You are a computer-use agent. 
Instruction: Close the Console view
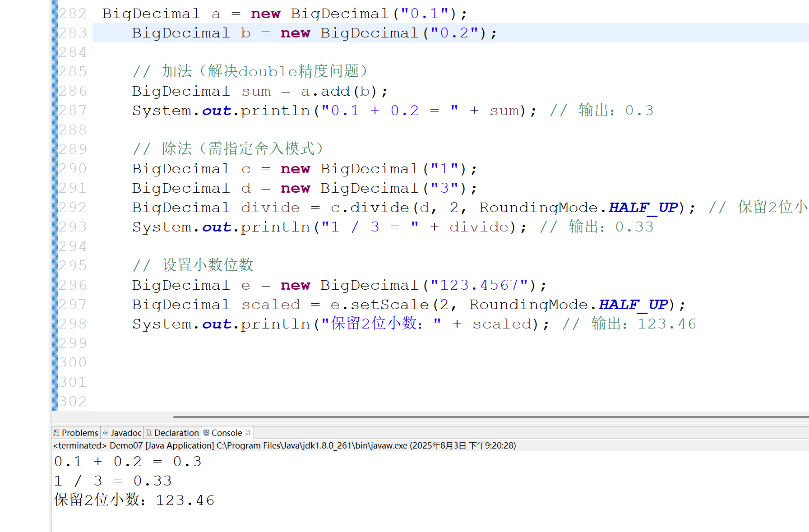click(x=248, y=432)
